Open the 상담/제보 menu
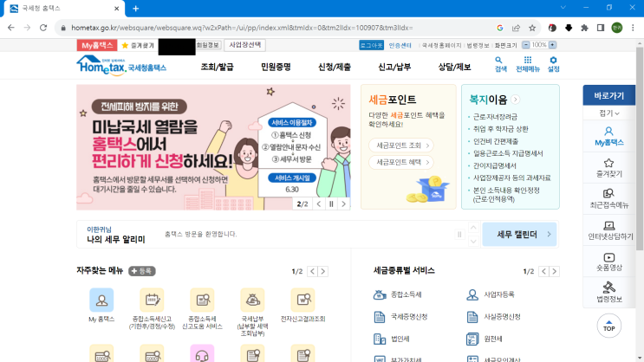The height and width of the screenshot is (362, 644). click(x=454, y=67)
